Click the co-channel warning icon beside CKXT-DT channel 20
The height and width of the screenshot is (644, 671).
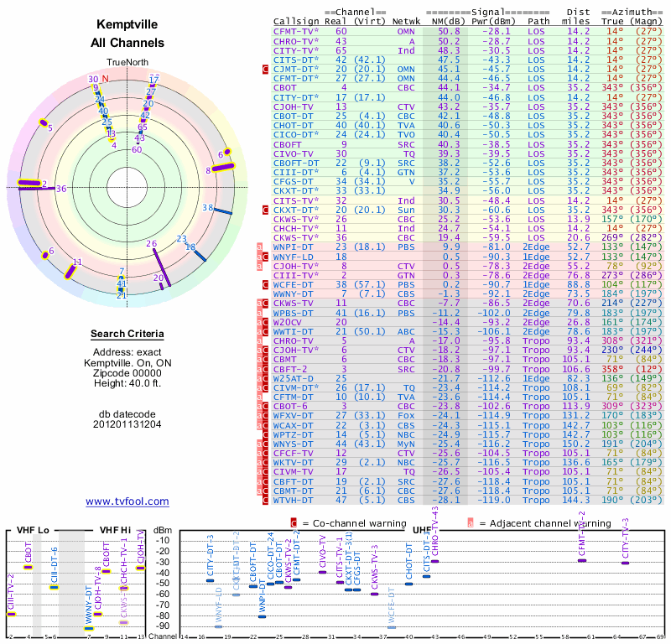(266, 210)
